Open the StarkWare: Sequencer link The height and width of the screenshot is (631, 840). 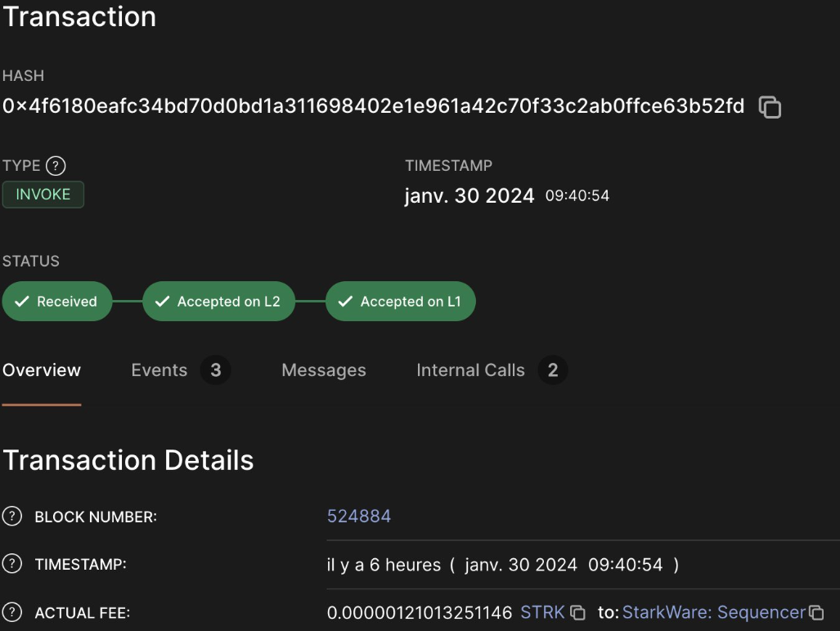click(713, 612)
